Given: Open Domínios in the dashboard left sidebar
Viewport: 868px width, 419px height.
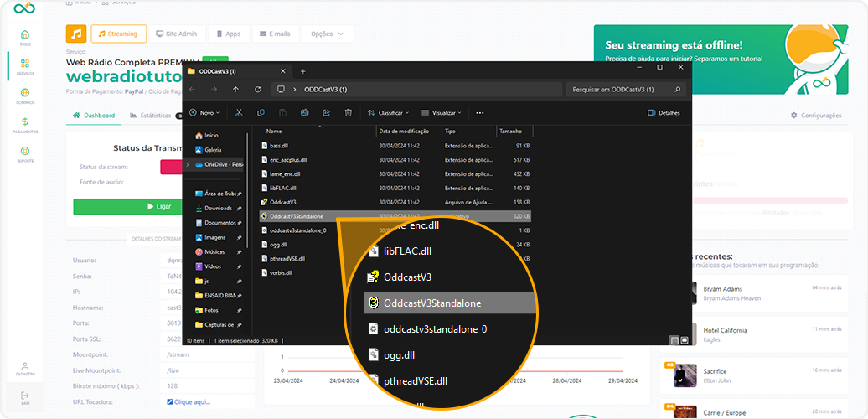Looking at the screenshot, I should [25, 96].
